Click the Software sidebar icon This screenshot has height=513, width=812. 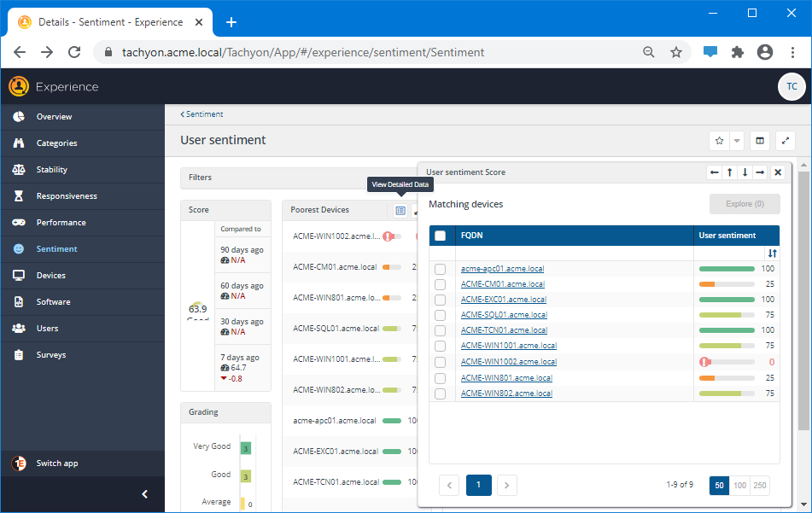pos(19,301)
